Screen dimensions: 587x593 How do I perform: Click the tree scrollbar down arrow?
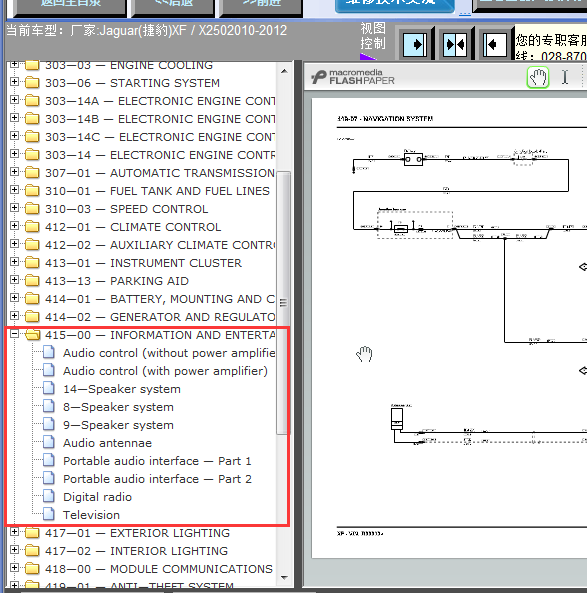click(x=284, y=577)
